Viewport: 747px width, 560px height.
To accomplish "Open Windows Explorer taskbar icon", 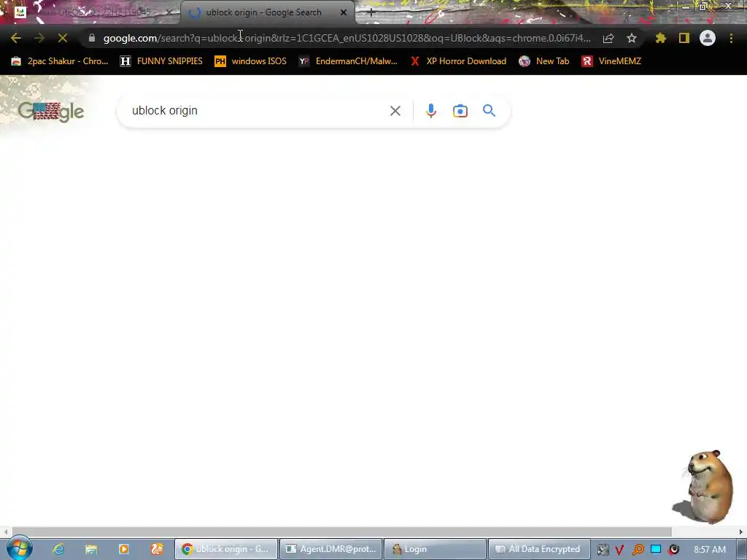I will [91, 550].
